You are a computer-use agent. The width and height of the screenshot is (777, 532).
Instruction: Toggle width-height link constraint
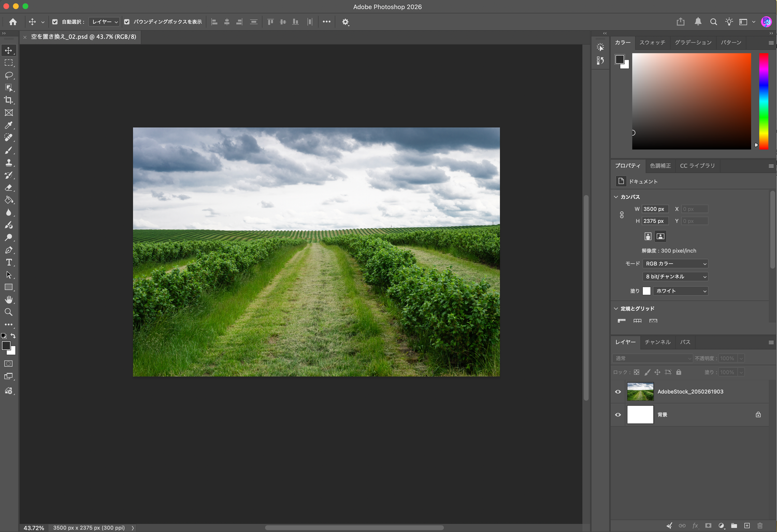pos(622,215)
